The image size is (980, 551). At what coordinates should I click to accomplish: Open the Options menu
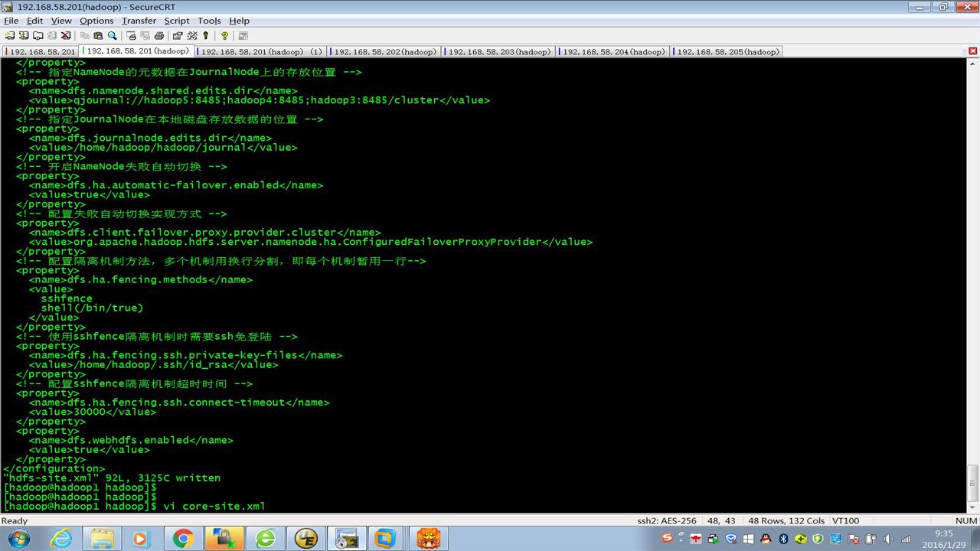click(x=96, y=21)
